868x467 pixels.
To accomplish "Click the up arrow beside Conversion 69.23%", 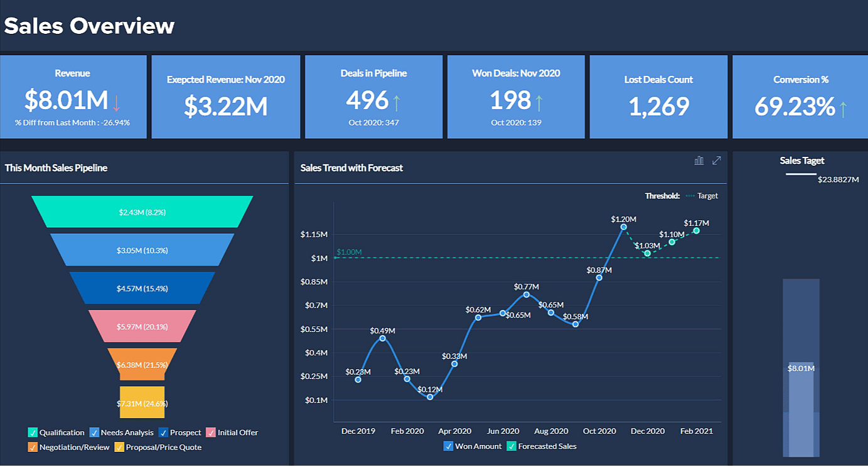I will [843, 109].
